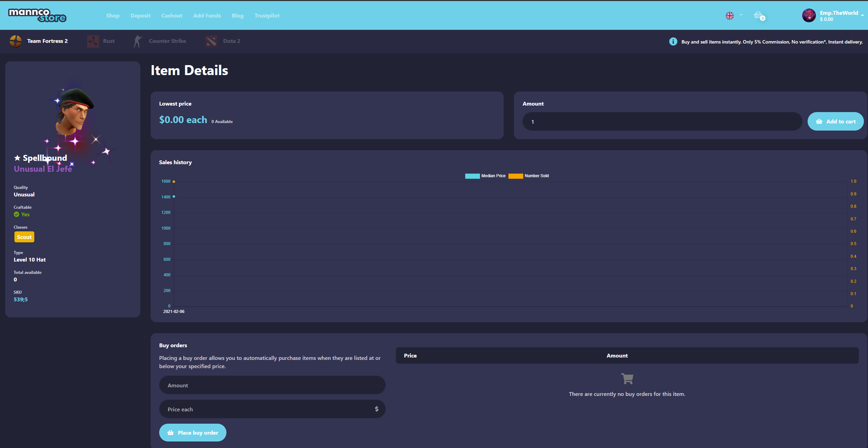Screen dimensions: 868x448
Task: Click the $0.00 each price text
Action: tap(183, 120)
